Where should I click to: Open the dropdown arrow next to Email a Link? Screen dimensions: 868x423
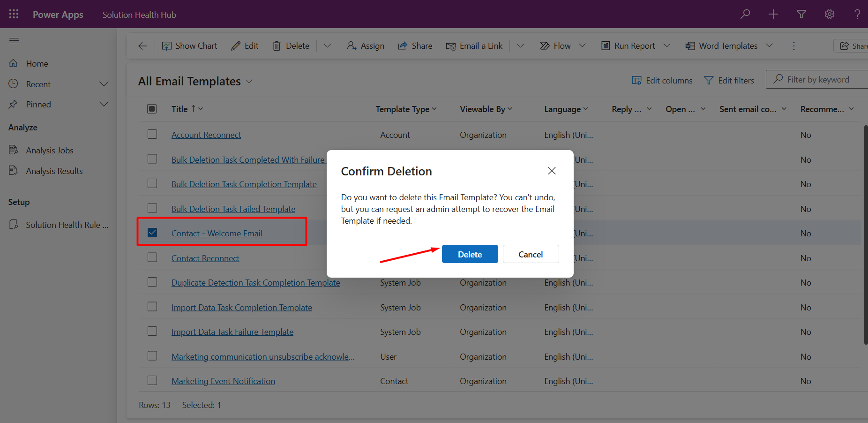(520, 46)
